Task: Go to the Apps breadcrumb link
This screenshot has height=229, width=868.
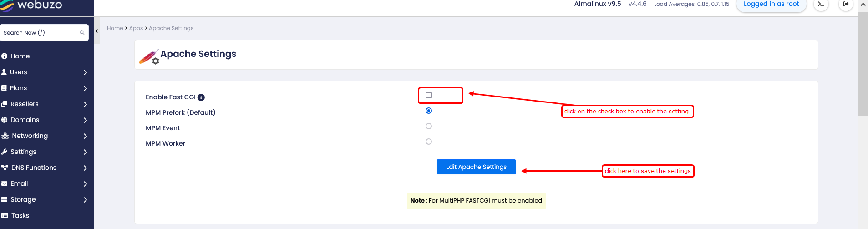Action: click(136, 28)
